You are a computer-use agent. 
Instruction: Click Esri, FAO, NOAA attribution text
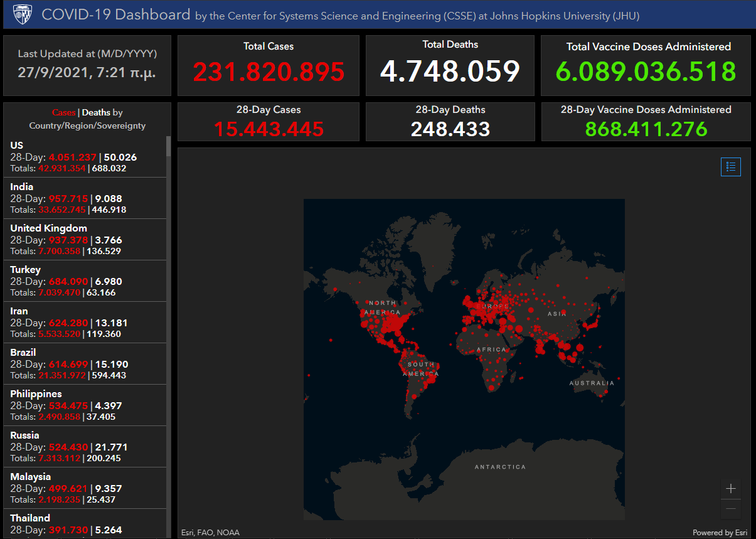[211, 533]
